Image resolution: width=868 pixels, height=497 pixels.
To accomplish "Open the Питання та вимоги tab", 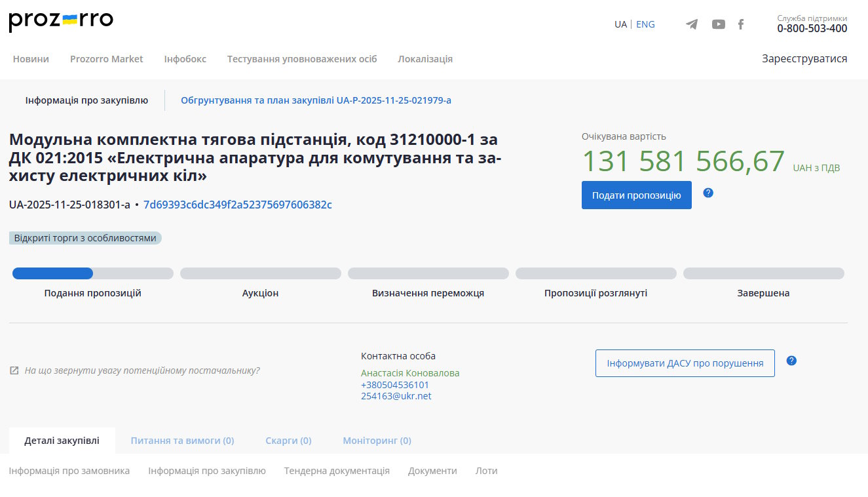I will (x=182, y=441).
